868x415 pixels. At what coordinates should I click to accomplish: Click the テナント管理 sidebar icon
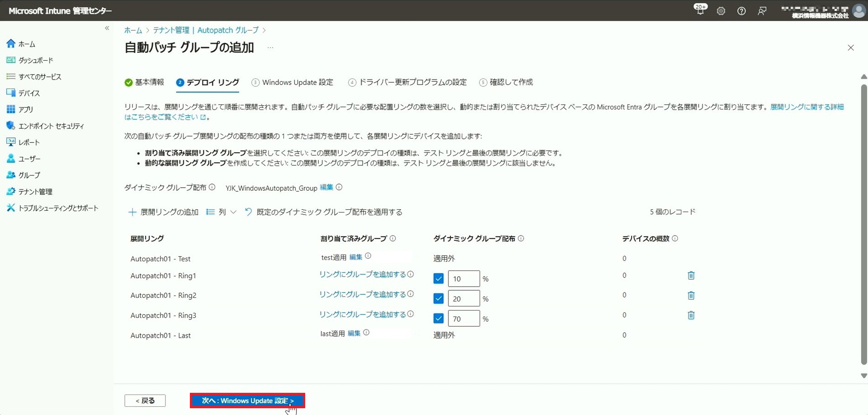click(x=11, y=191)
